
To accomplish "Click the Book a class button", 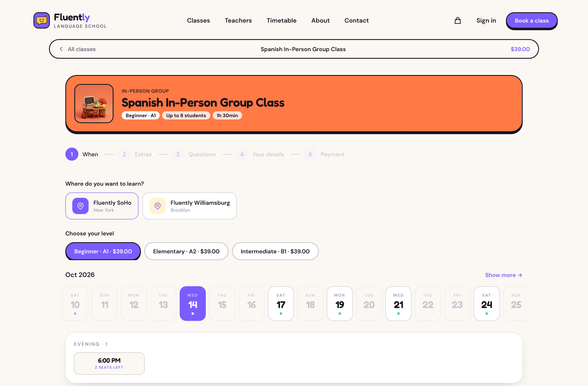I will 532,21.
